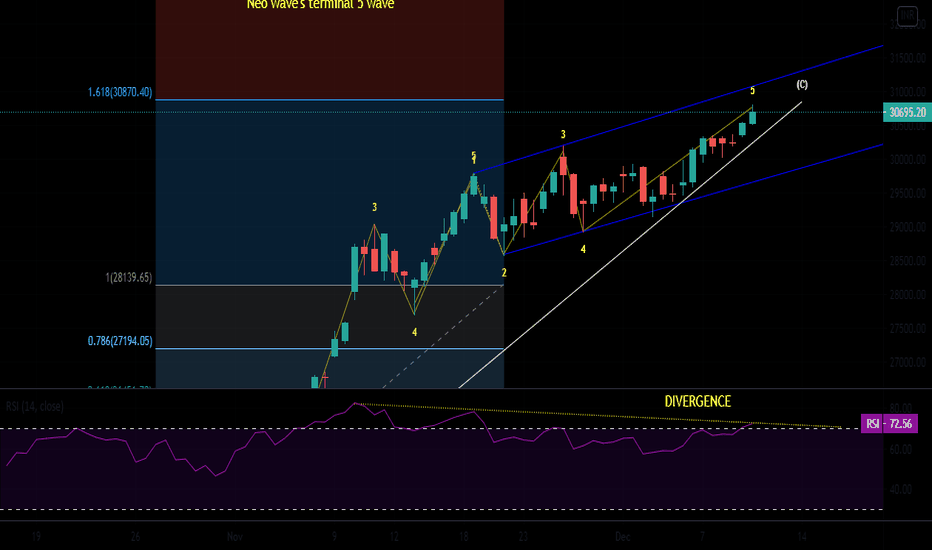Click the 23 date label on the time axis
The image size is (932, 550).
click(x=523, y=536)
